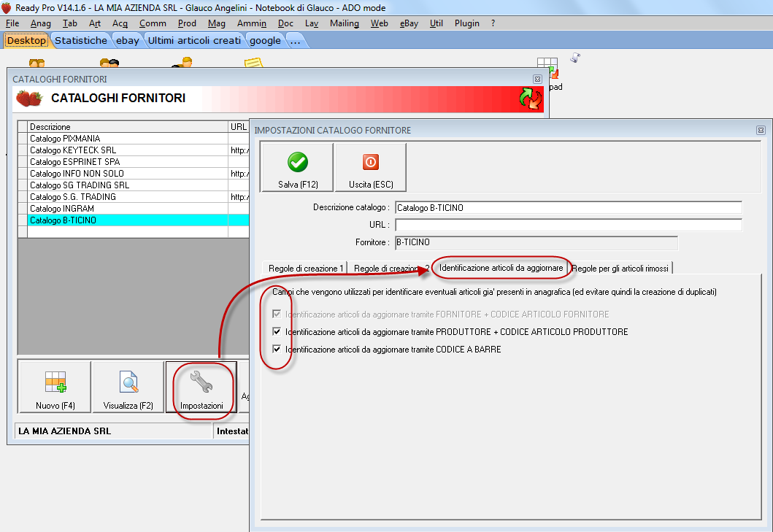
Task: Toggle identification via CODICE A BARRE
Action: (x=277, y=349)
